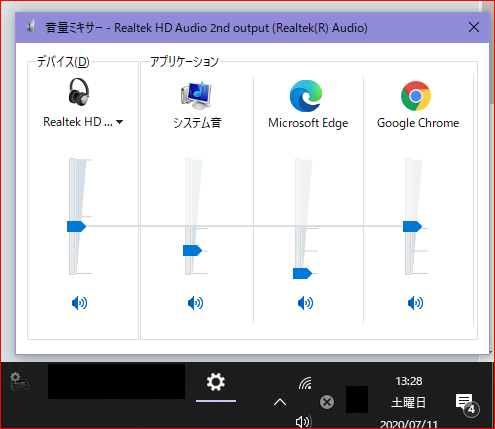
Task: Mute Google Chrome audio
Action: coord(415,303)
